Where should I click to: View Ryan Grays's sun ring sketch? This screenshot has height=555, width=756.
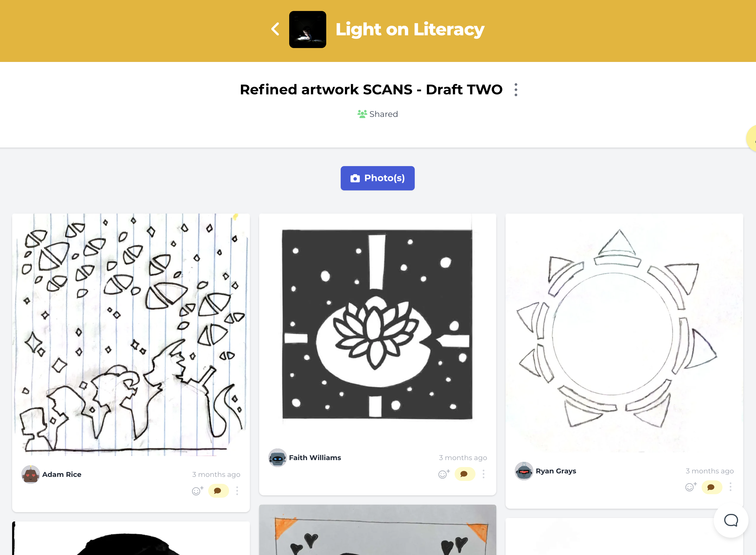pos(624,332)
